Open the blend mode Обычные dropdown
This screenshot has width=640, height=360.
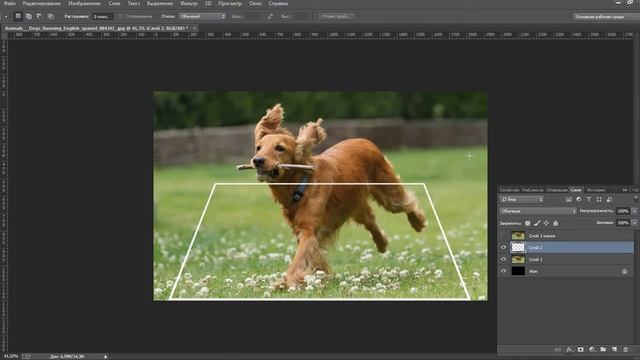pyautogui.click(x=538, y=211)
